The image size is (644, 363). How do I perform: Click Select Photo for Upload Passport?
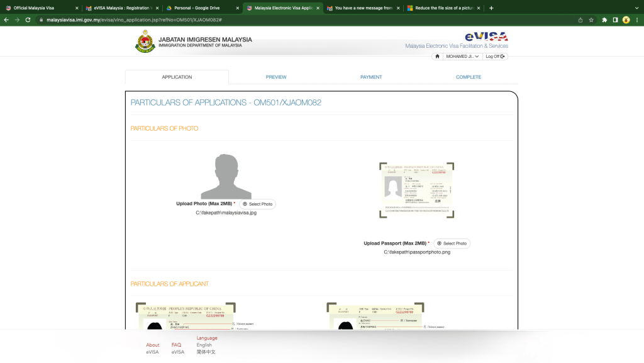click(452, 243)
